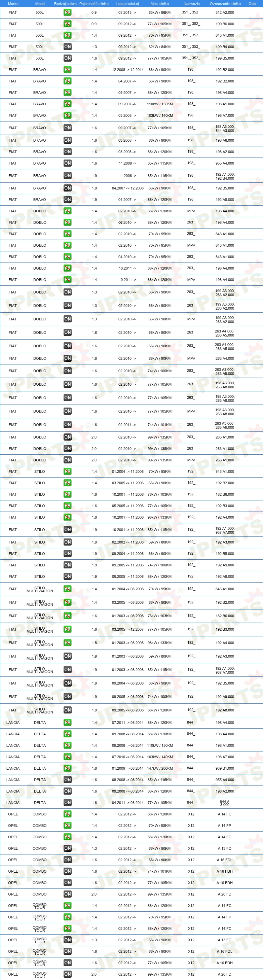263x980 pixels.
Task: Click the PB fuel icon in the 312 A2.000 row
Action: point(67,12)
